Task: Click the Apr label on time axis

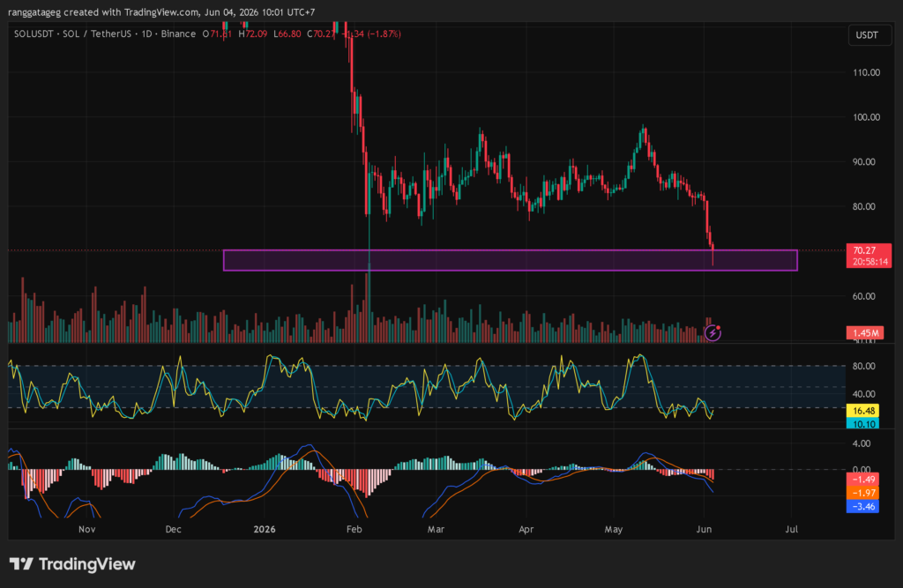Action: pyautogui.click(x=526, y=529)
